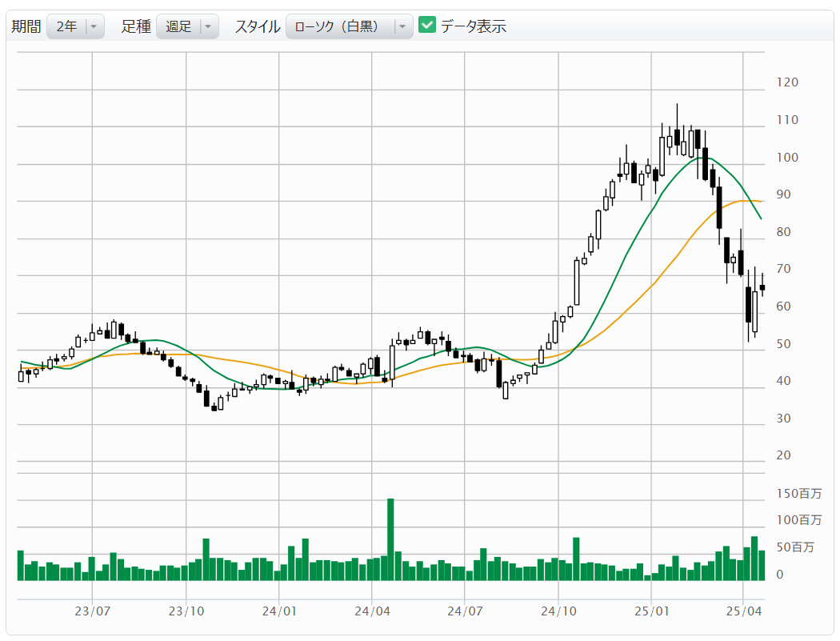The height and width of the screenshot is (641, 840).
Task: Click the arrow icon beside 週足
Action: pyautogui.click(x=207, y=26)
